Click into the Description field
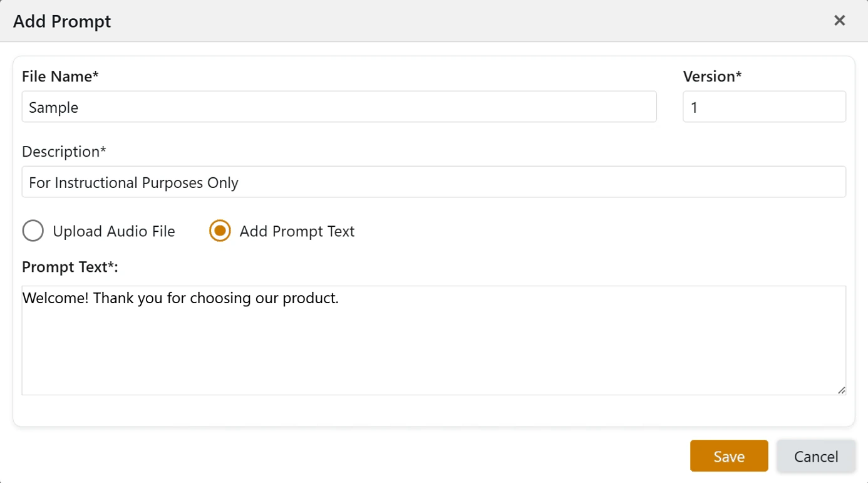Viewport: 868px width, 483px height. coord(434,182)
